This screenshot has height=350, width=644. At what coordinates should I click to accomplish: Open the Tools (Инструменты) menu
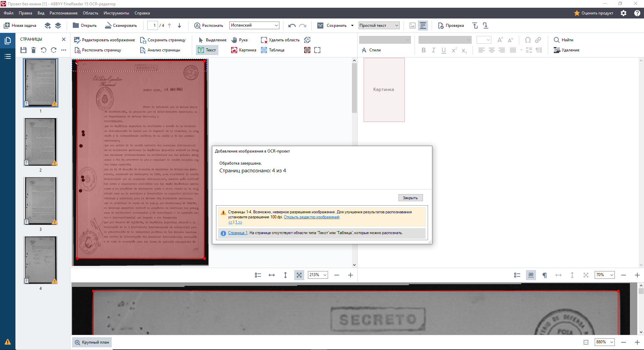point(116,13)
